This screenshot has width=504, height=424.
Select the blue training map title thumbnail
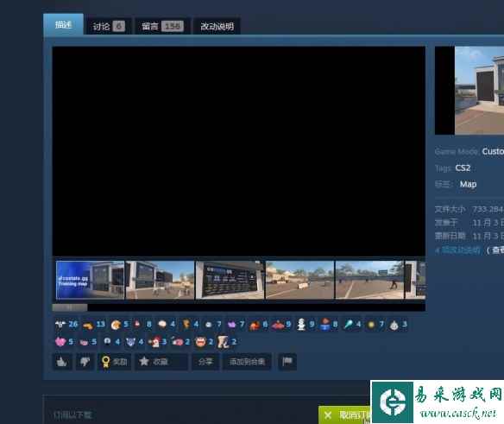[x=90, y=280]
